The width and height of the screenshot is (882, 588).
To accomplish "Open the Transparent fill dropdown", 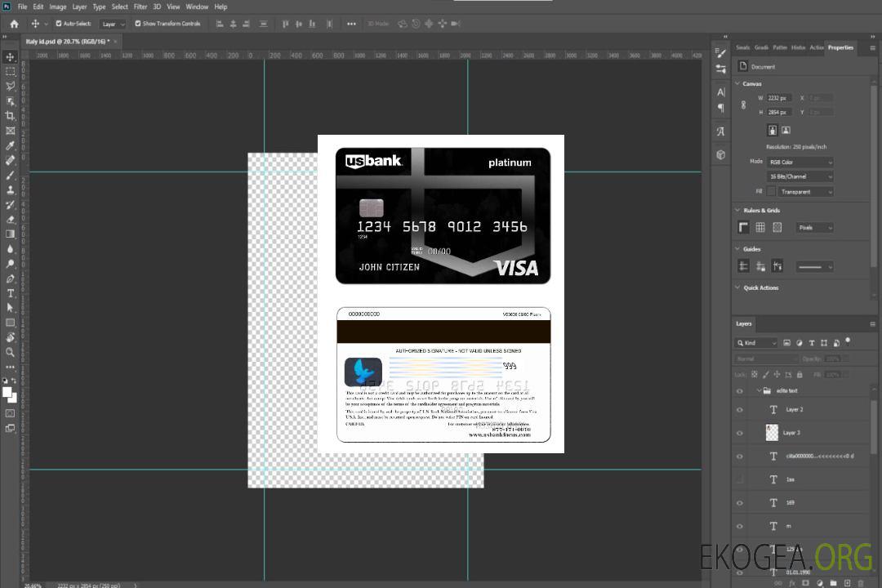I will pyautogui.click(x=806, y=192).
